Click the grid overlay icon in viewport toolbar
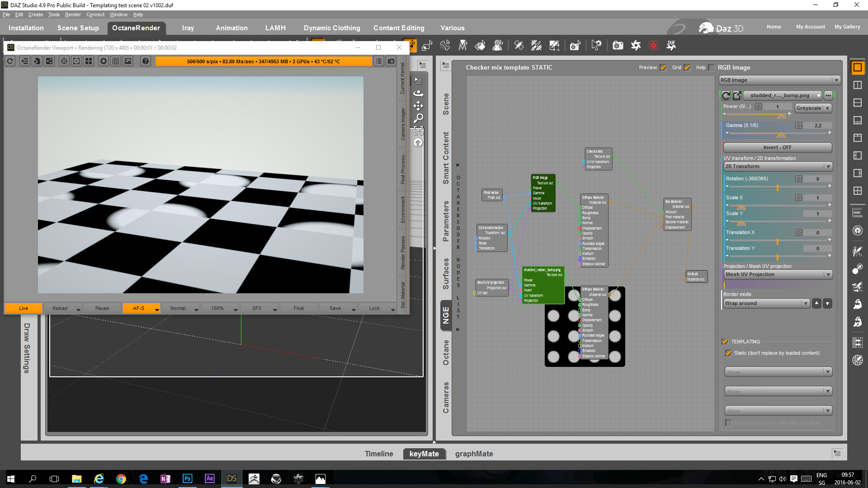 [116, 61]
